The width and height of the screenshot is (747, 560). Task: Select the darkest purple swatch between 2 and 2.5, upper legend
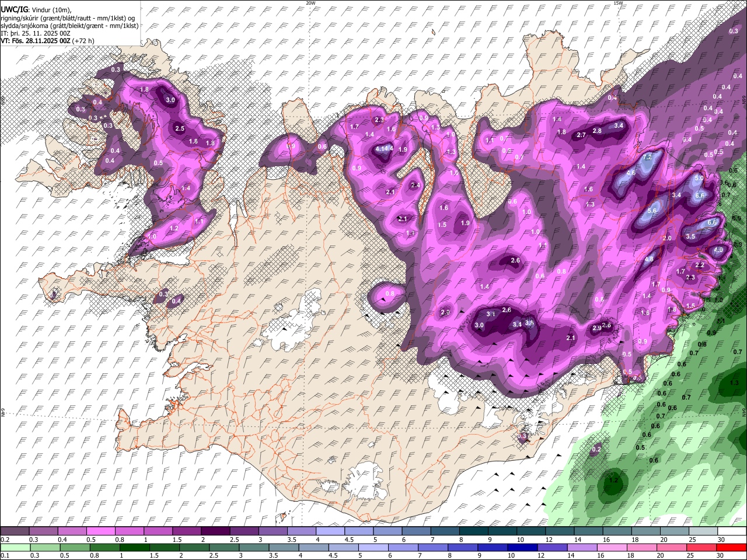coord(215,531)
